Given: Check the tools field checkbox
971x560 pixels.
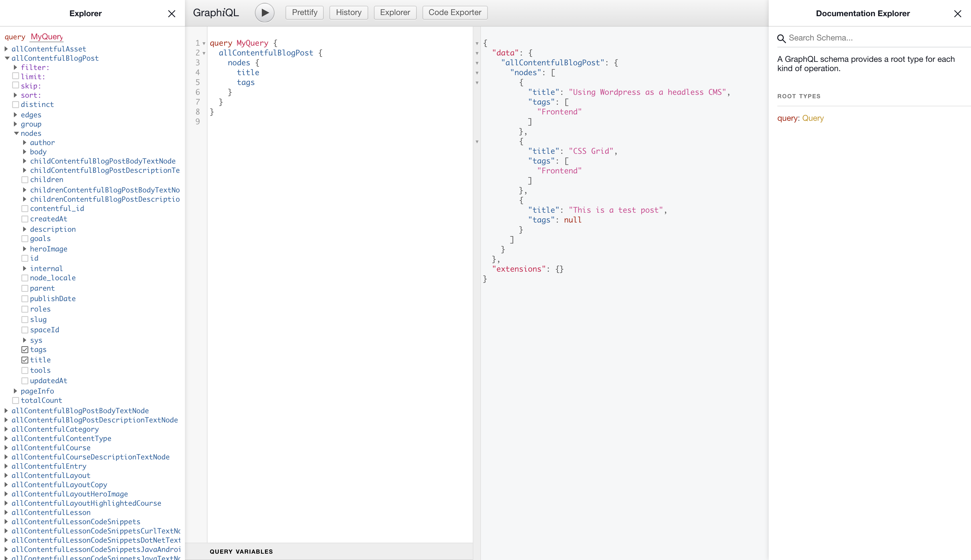Looking at the screenshot, I should coord(25,370).
